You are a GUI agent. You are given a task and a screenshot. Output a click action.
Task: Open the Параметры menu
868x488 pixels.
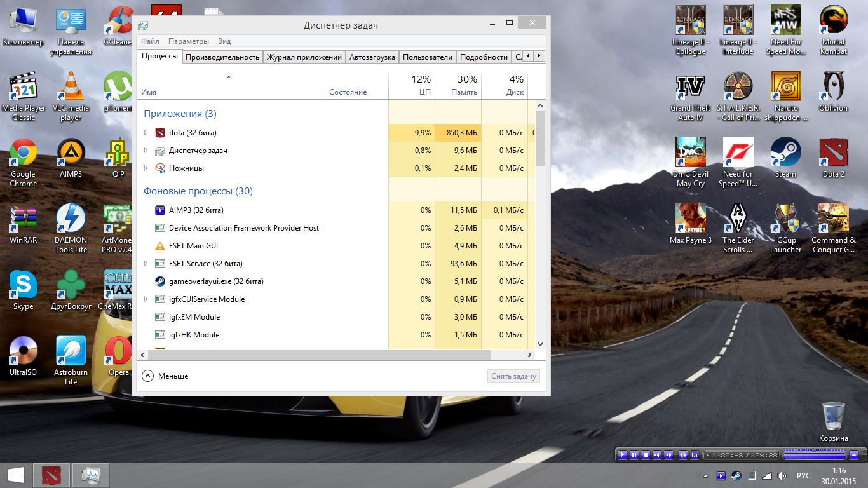point(189,41)
